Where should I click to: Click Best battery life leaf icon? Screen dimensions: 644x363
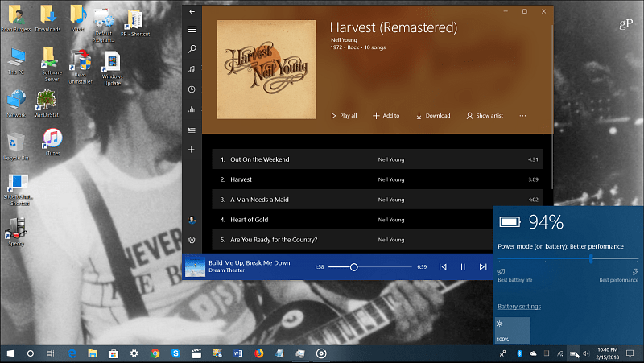[501, 272]
